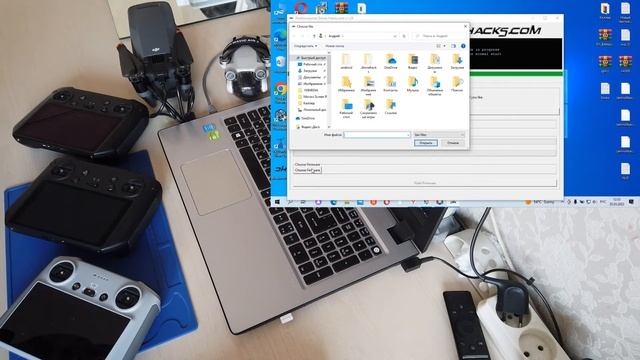Screen dimensions: 640x360
Task: Select Изображения in navigation pane
Action: click(312, 84)
